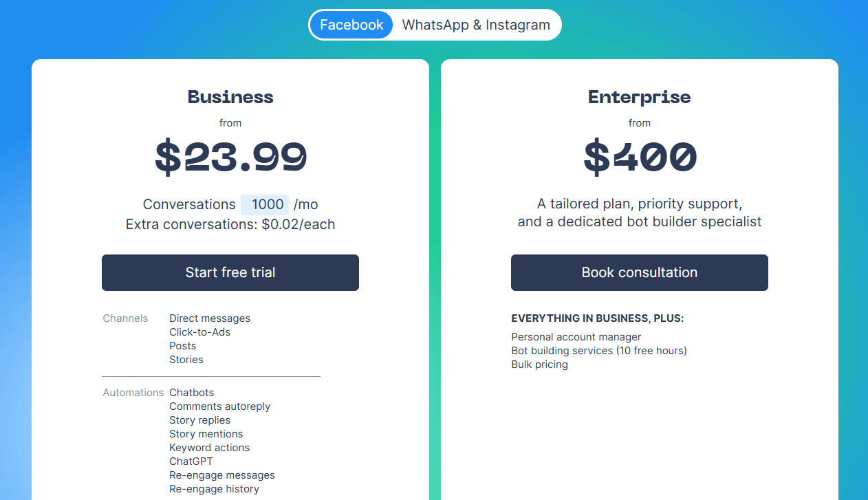Select Posts under Channels
Viewport: 868px width, 500px height.
182,345
